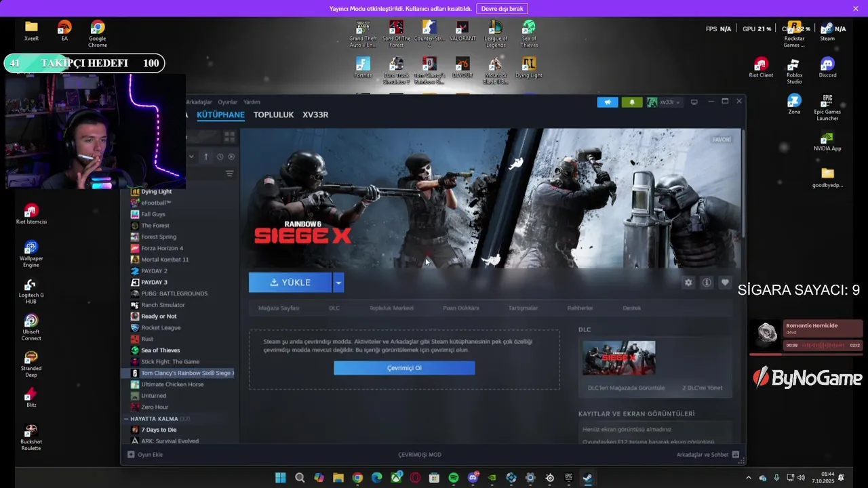
Task: Open the DLC link in game nav
Action: [x=334, y=308]
